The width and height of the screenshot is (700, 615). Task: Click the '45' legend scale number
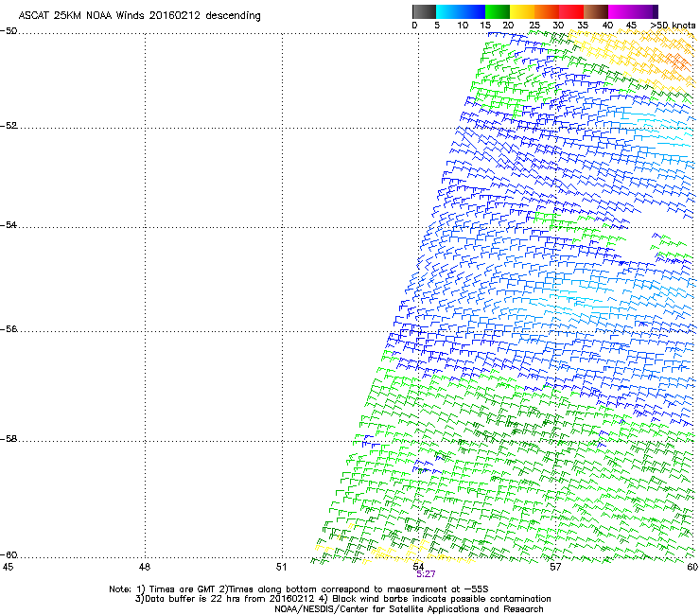click(631, 26)
